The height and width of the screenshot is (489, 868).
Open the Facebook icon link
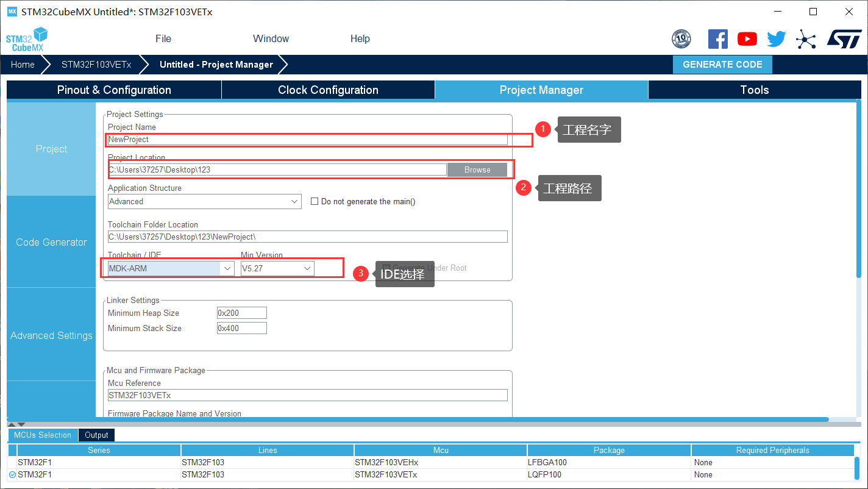point(718,39)
